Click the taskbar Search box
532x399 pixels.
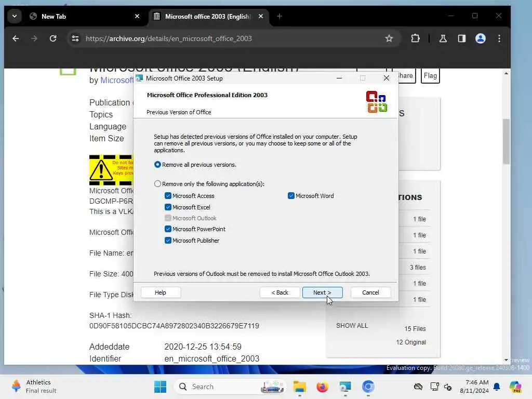(230, 387)
